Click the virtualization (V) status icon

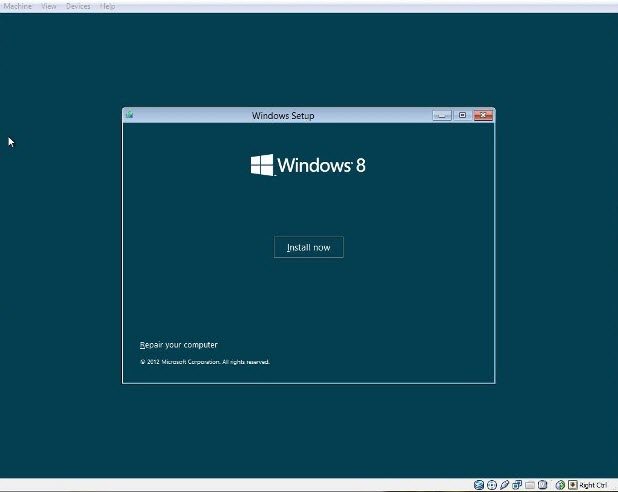click(x=543, y=485)
